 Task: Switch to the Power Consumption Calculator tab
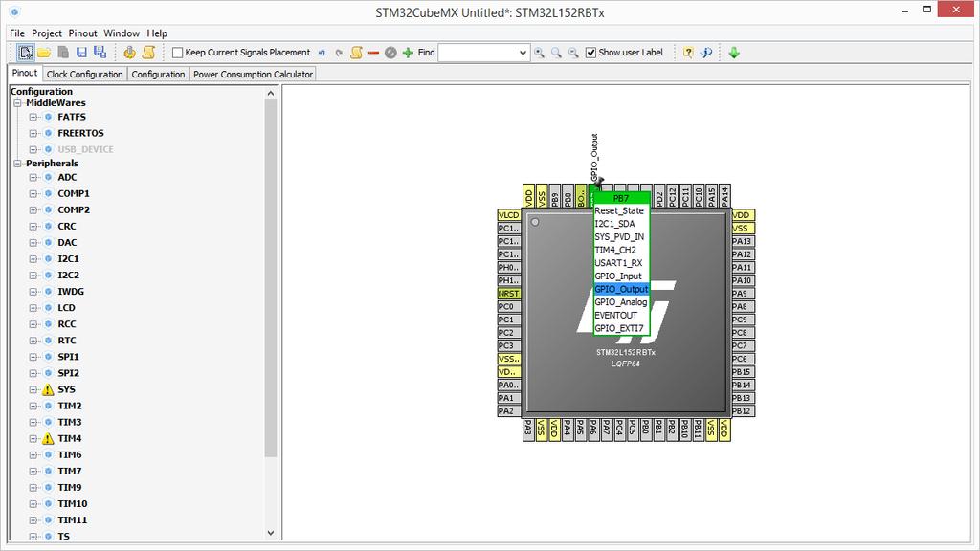[253, 75]
